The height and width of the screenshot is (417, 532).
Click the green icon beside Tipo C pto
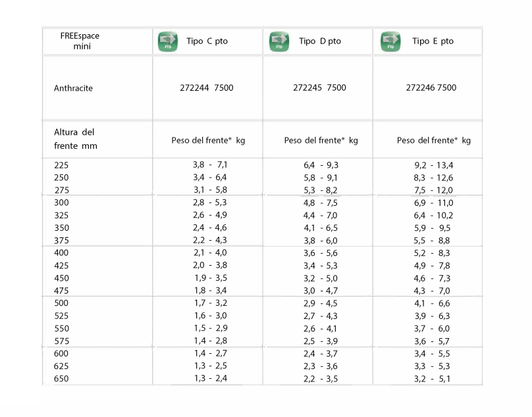(168, 41)
